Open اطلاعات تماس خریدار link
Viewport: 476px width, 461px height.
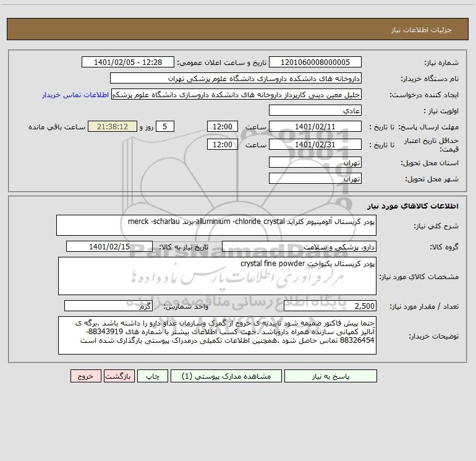(x=75, y=95)
